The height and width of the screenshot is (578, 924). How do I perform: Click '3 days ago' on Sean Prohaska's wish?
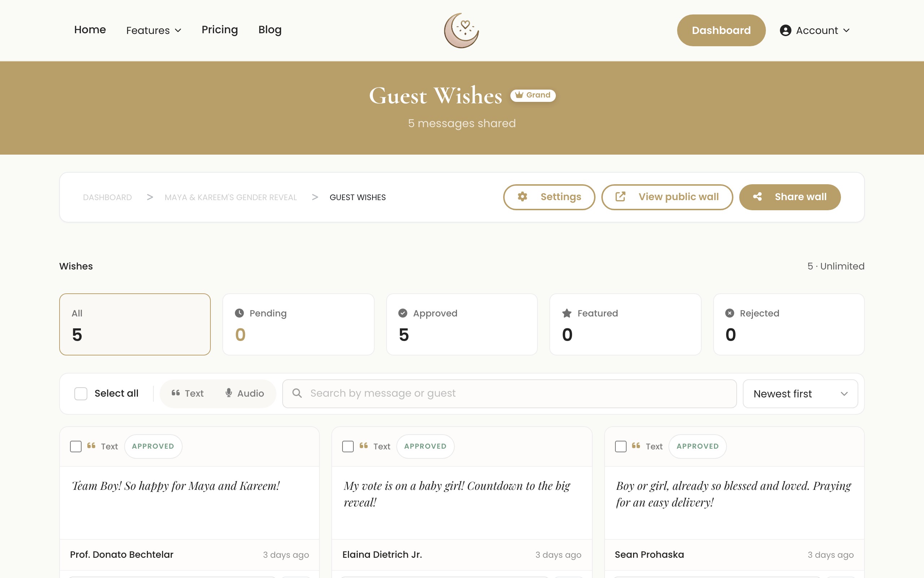tap(831, 555)
